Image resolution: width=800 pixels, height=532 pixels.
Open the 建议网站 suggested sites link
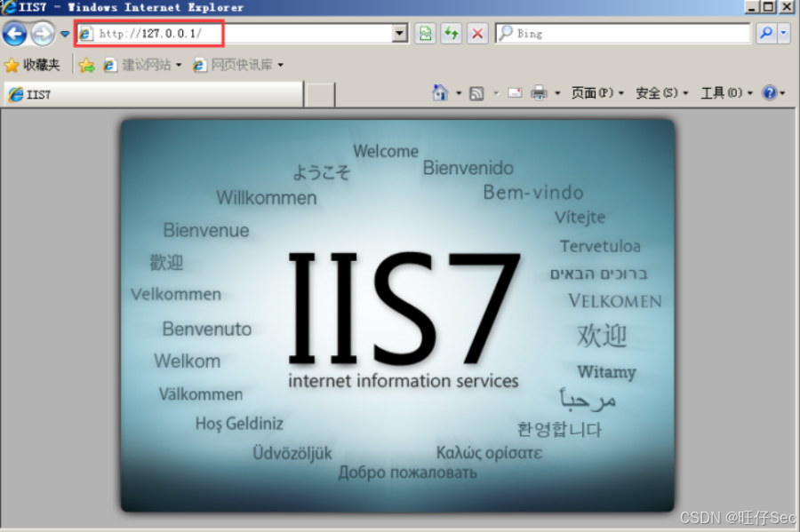pos(142,65)
